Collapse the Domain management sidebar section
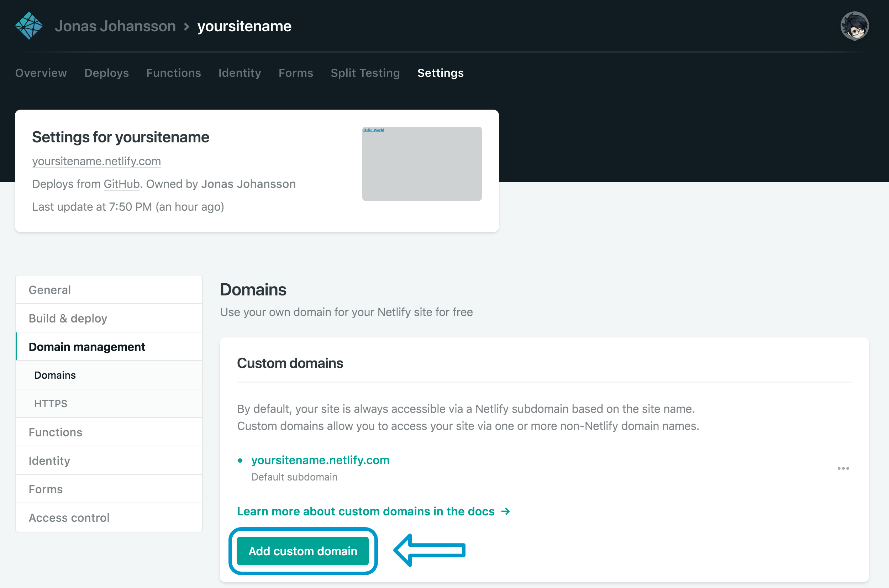Viewport: 889px width, 588px height. 109,347
